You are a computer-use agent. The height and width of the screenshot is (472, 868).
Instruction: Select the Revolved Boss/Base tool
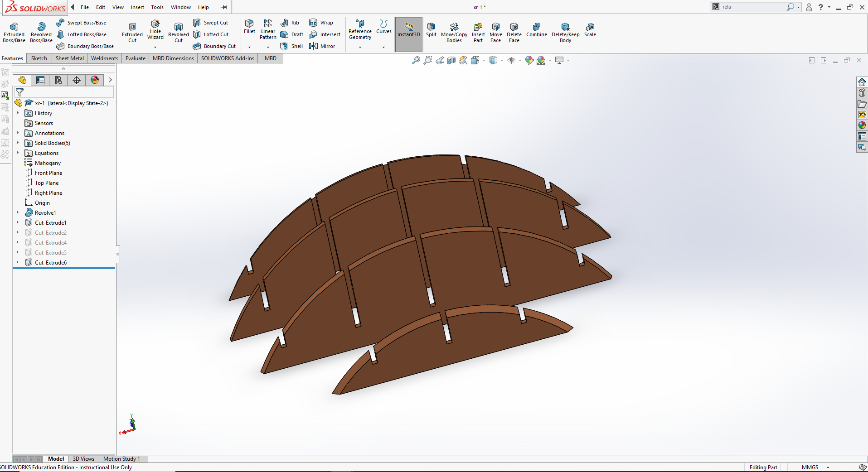pos(41,33)
